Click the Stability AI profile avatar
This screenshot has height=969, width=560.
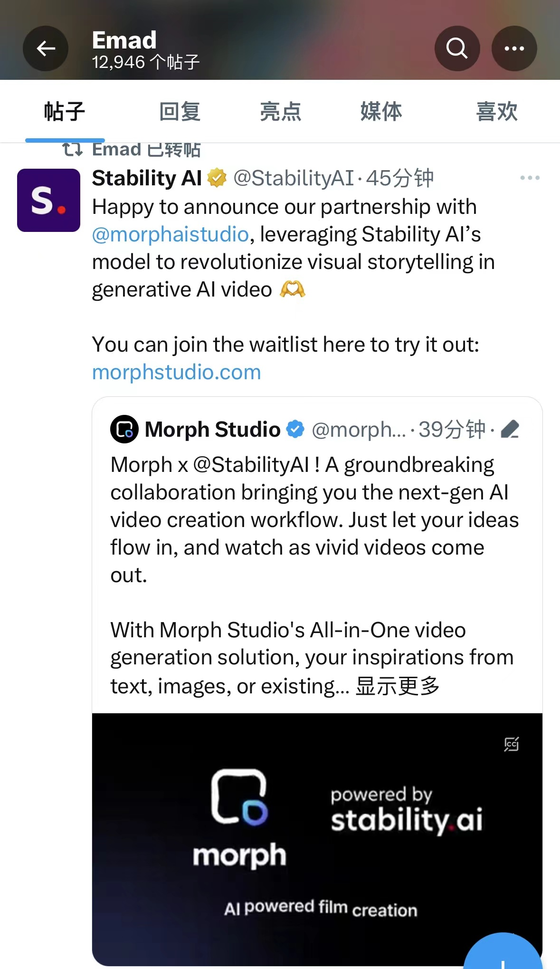click(x=48, y=201)
